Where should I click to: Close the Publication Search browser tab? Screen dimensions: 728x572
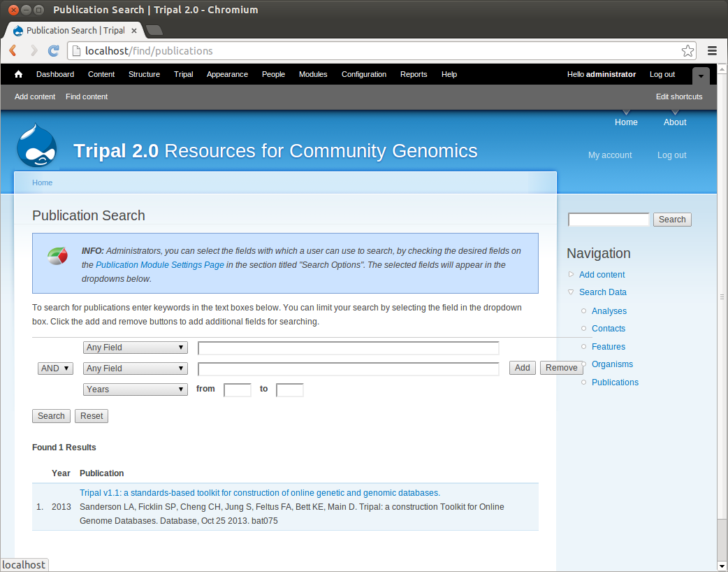coord(133,31)
